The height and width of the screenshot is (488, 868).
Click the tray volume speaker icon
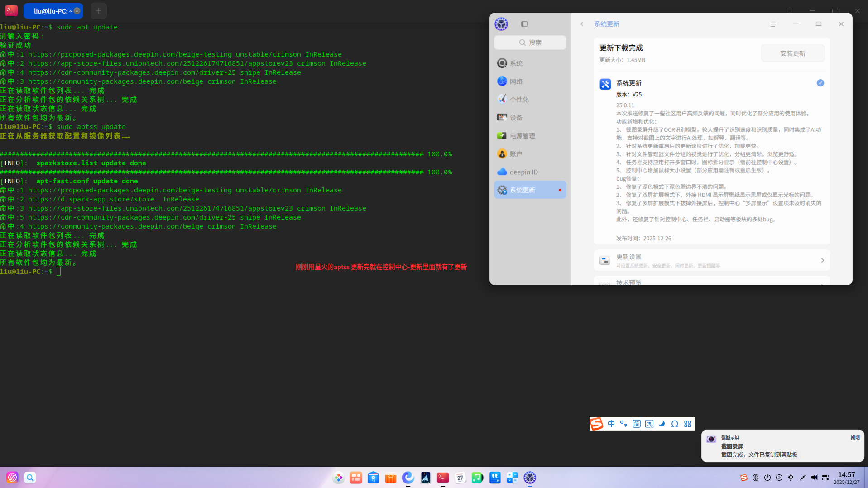814,478
